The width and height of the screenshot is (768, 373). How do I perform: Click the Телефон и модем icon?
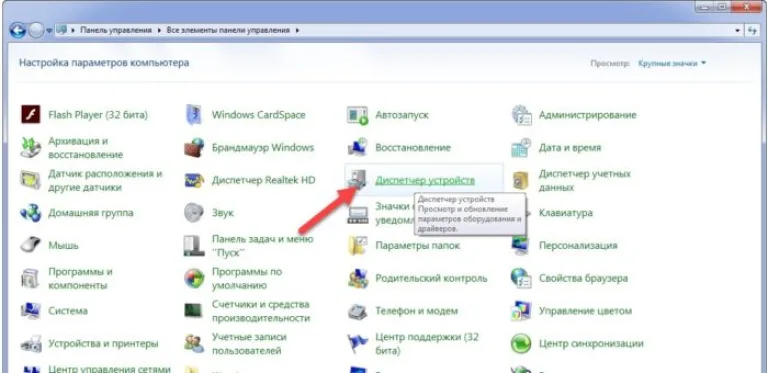[358, 311]
